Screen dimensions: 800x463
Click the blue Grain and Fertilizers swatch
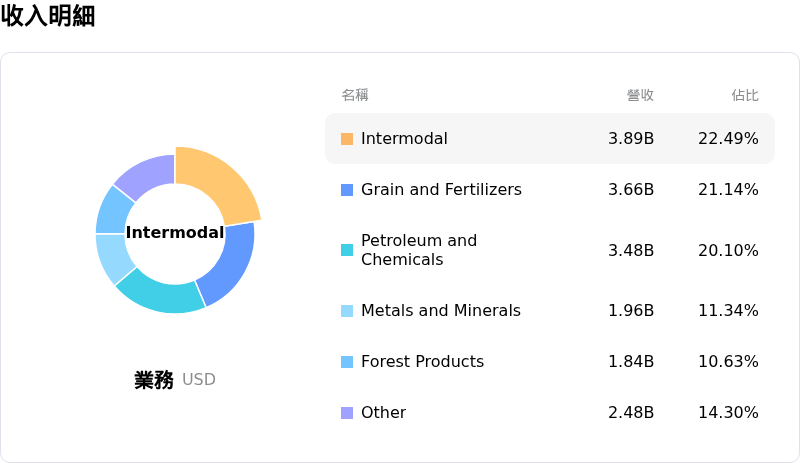347,190
